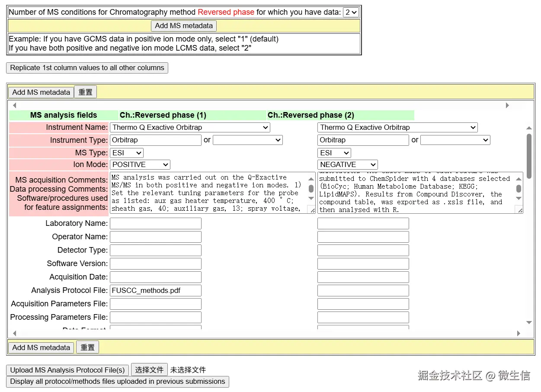
Task: Open MS Type ESI dropdown in column (2)
Action: tap(334, 153)
